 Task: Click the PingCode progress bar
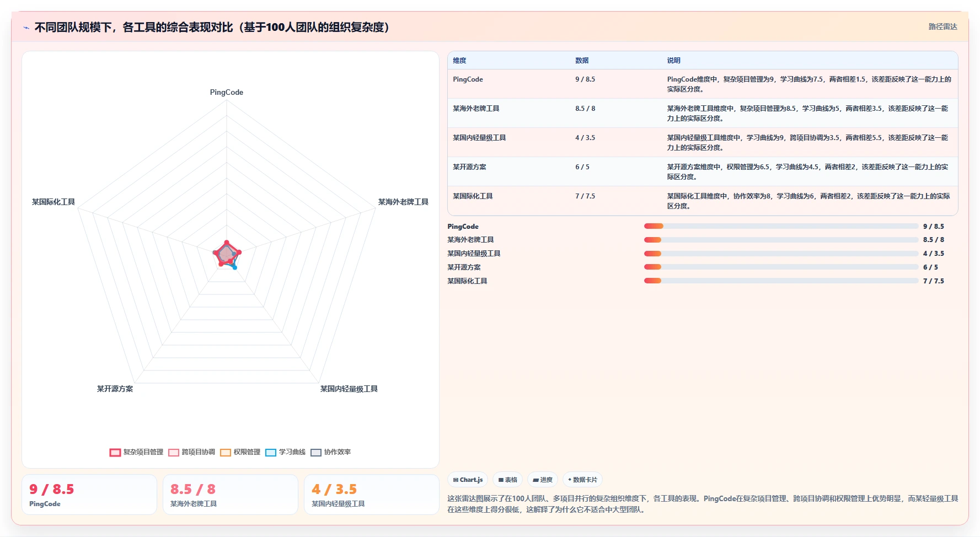click(781, 226)
